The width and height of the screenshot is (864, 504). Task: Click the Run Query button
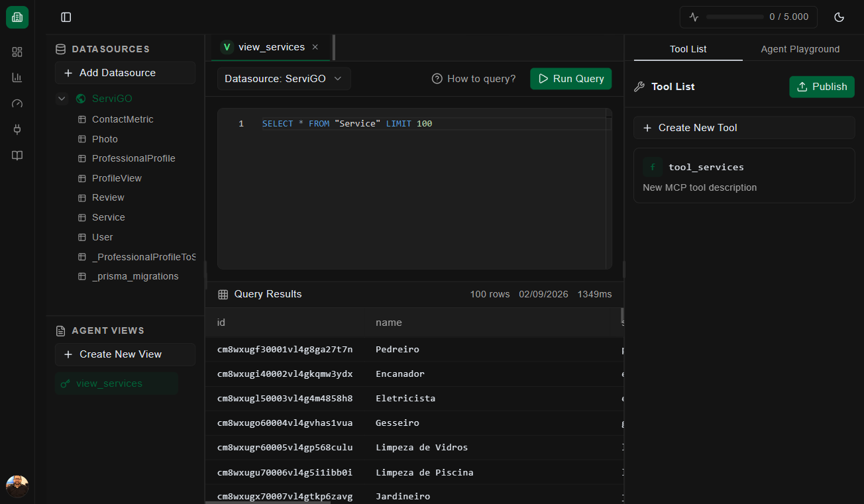[570, 79]
